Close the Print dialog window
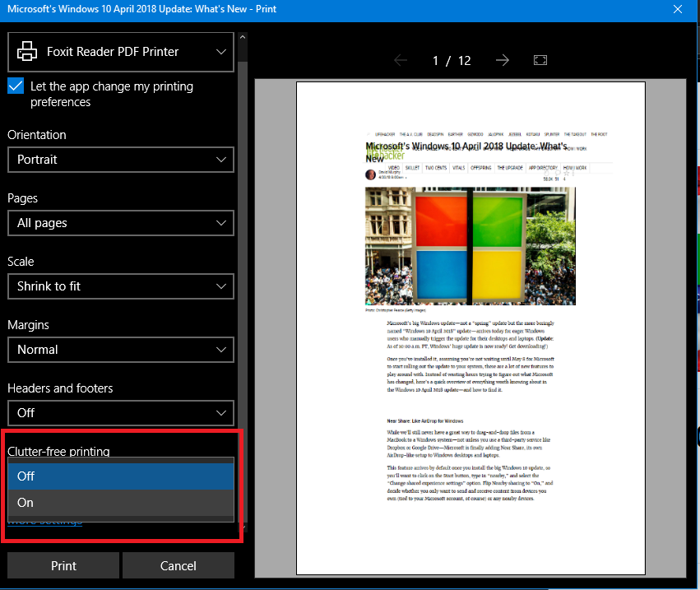The width and height of the screenshot is (700, 590). (678, 10)
